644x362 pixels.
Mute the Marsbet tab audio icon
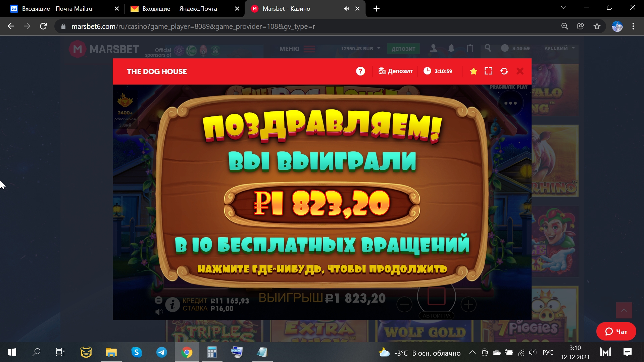point(346,9)
